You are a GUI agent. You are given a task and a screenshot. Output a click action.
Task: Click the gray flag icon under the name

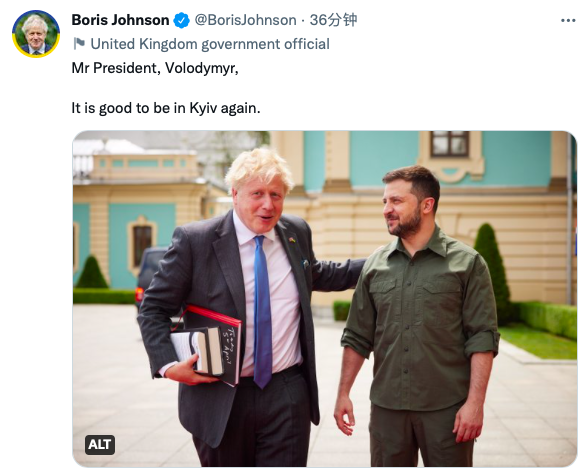pyautogui.click(x=79, y=44)
